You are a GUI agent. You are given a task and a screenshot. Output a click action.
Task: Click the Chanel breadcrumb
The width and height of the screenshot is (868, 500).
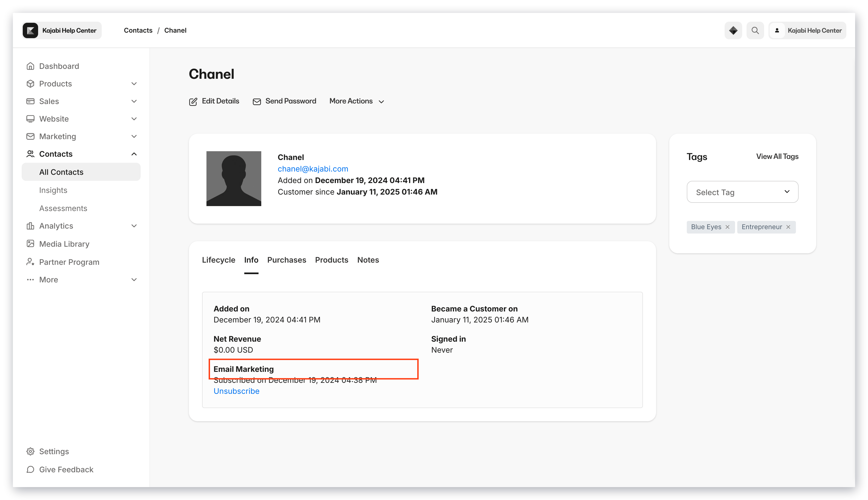[175, 30]
